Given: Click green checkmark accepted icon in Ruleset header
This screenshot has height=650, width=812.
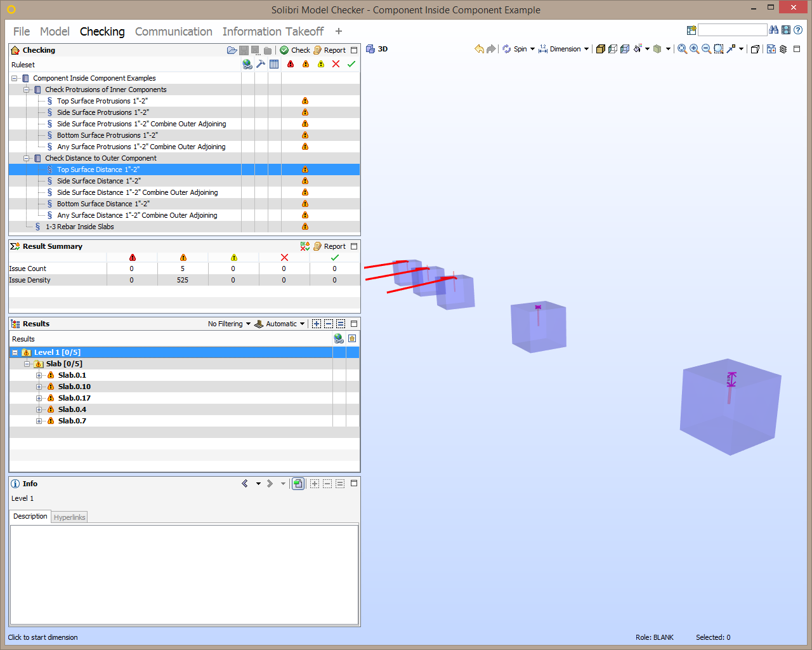Looking at the screenshot, I should pos(351,64).
